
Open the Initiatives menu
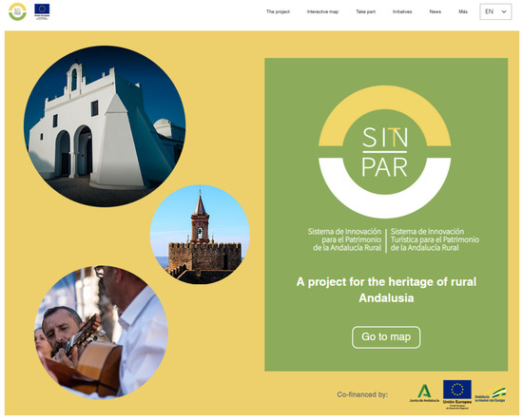pyautogui.click(x=402, y=11)
